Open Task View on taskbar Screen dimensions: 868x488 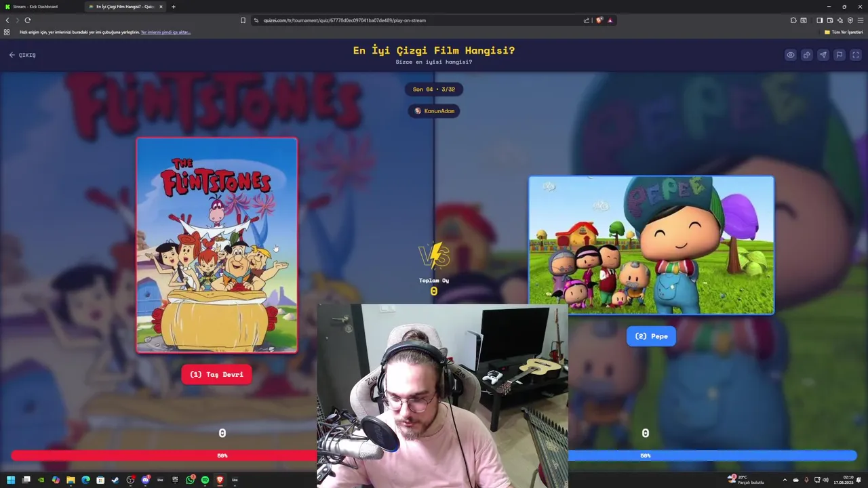(26, 480)
